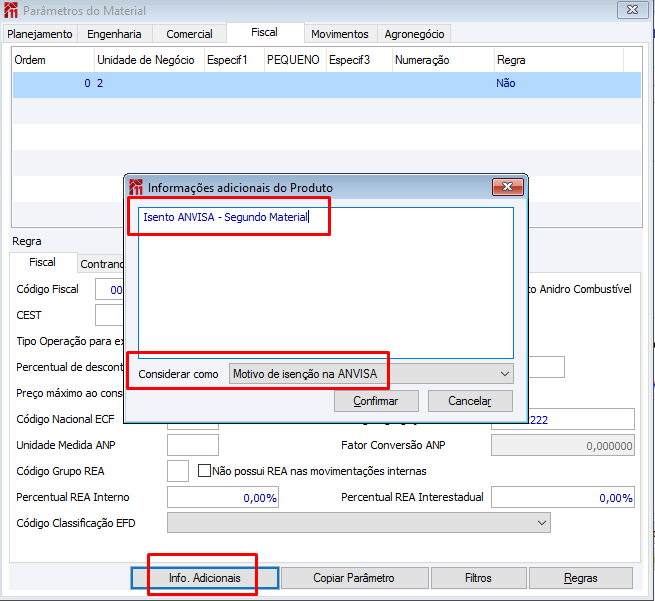
Task: Go to the Agronegócio tab
Action: tap(414, 34)
